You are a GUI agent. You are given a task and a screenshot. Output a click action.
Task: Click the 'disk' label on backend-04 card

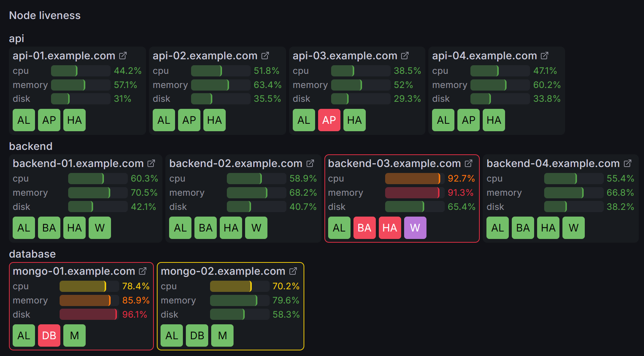tap(495, 207)
